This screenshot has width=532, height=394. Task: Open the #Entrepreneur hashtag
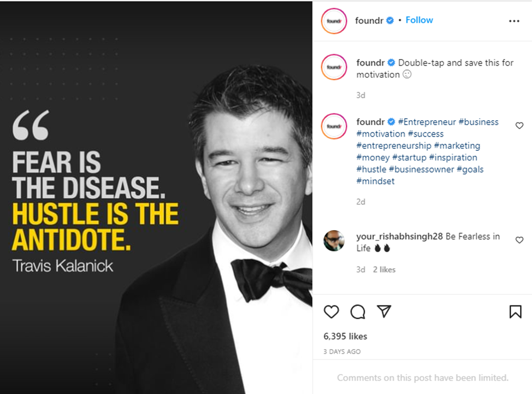click(427, 122)
